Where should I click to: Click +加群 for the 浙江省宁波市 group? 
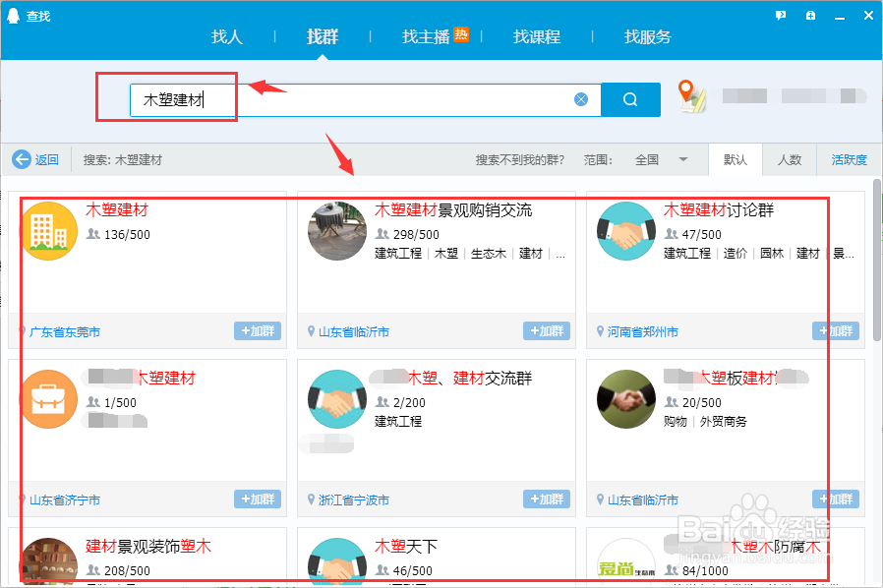tap(547, 499)
